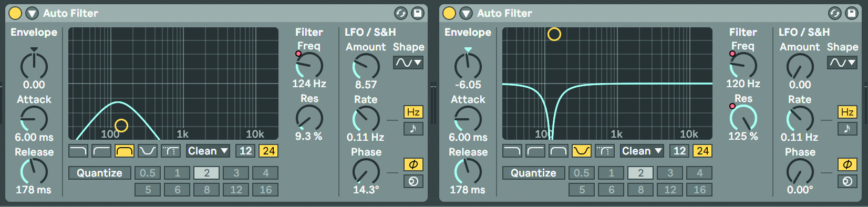868x207 pixels.
Task: Select notch filter type in right device
Action: tap(582, 151)
